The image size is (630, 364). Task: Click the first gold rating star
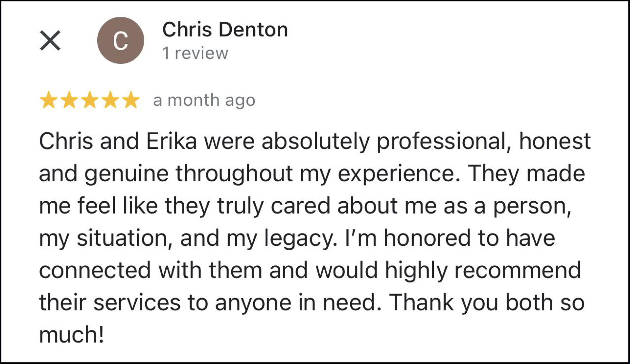point(48,100)
